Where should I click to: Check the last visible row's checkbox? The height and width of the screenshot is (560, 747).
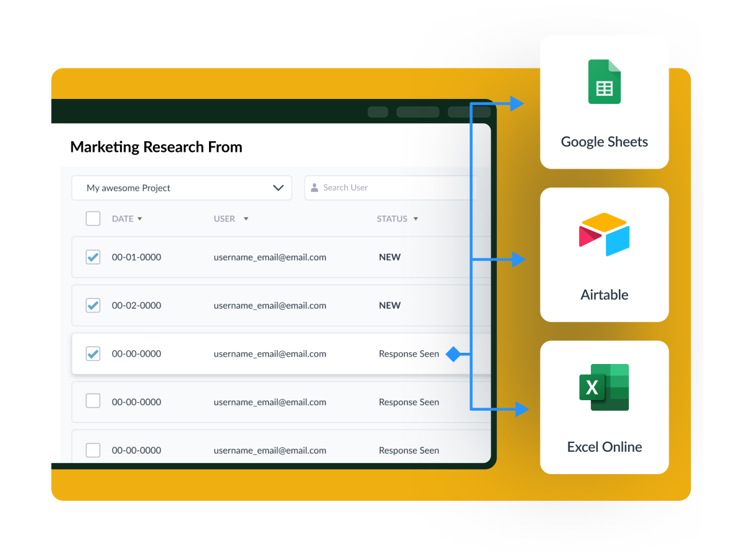tap(93, 450)
